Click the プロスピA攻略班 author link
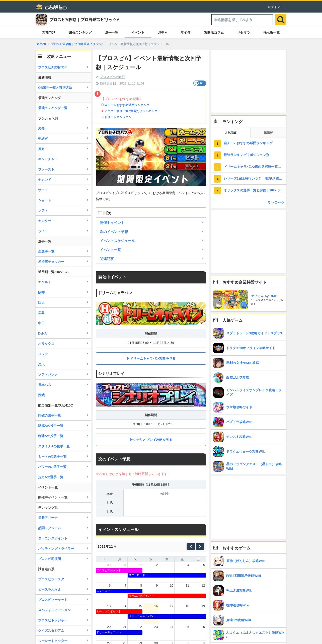322x644 pixels. pos(112,77)
